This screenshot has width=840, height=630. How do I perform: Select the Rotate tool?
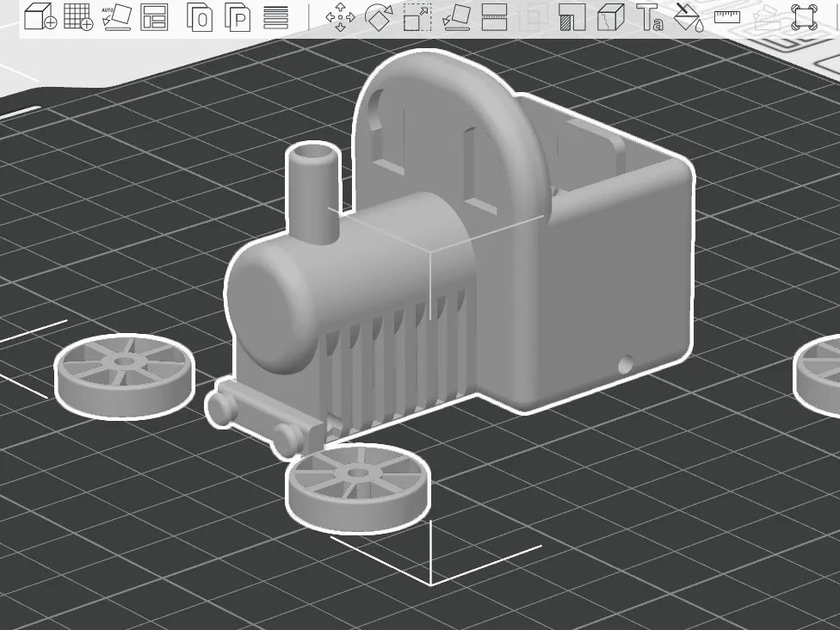tap(379, 17)
